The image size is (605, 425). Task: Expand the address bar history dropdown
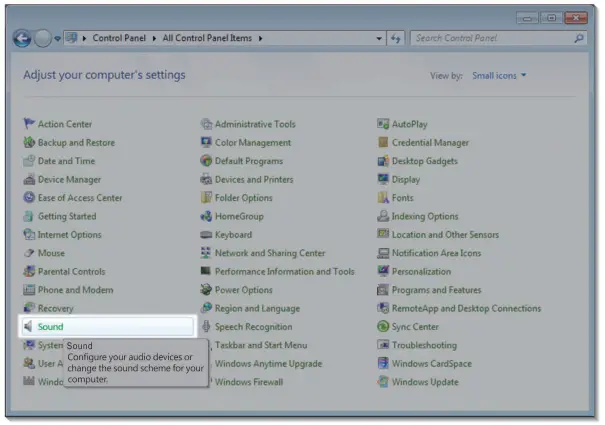379,38
